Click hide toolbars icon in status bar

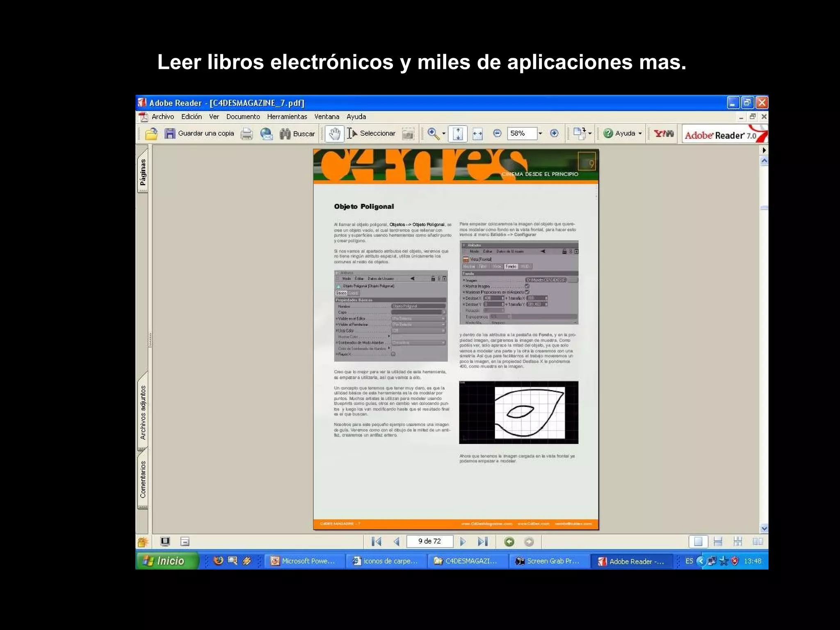185,541
